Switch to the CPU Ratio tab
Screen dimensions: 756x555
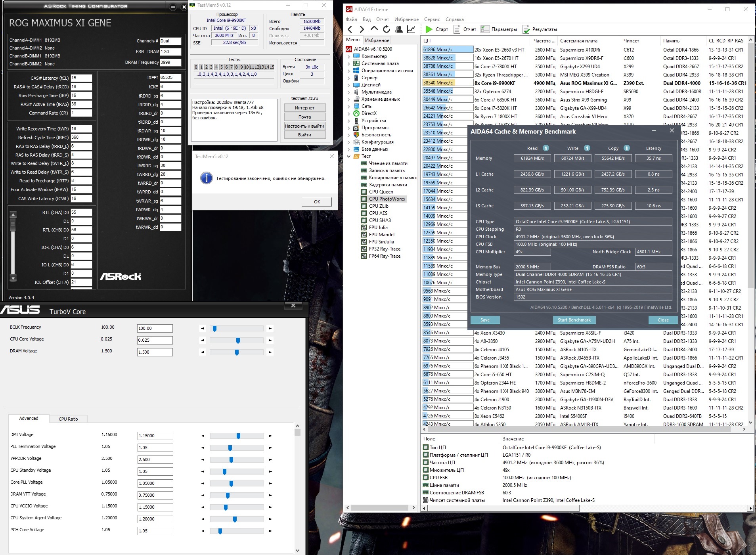coord(68,419)
